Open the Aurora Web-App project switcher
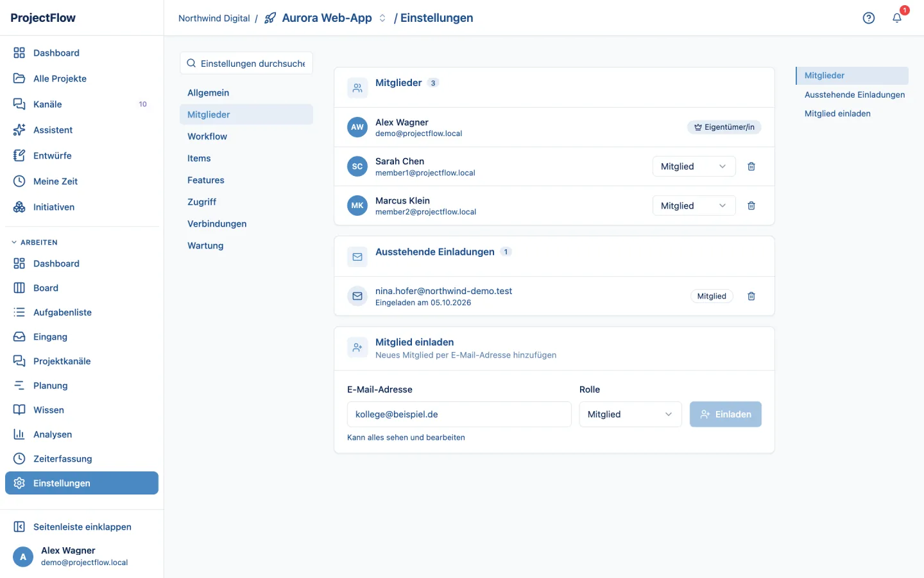 point(382,18)
